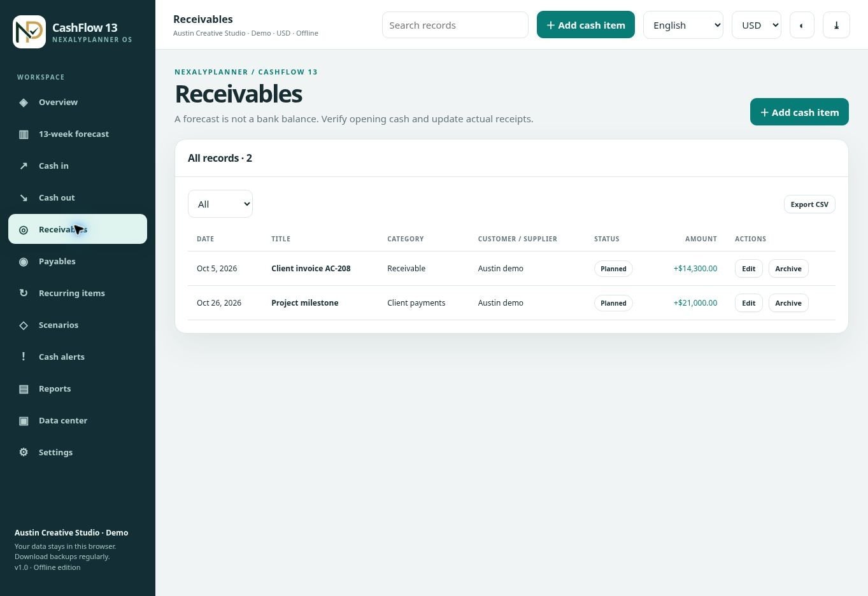Click the Reports list icon
Viewport: 868px width, 596px height.
click(x=24, y=389)
